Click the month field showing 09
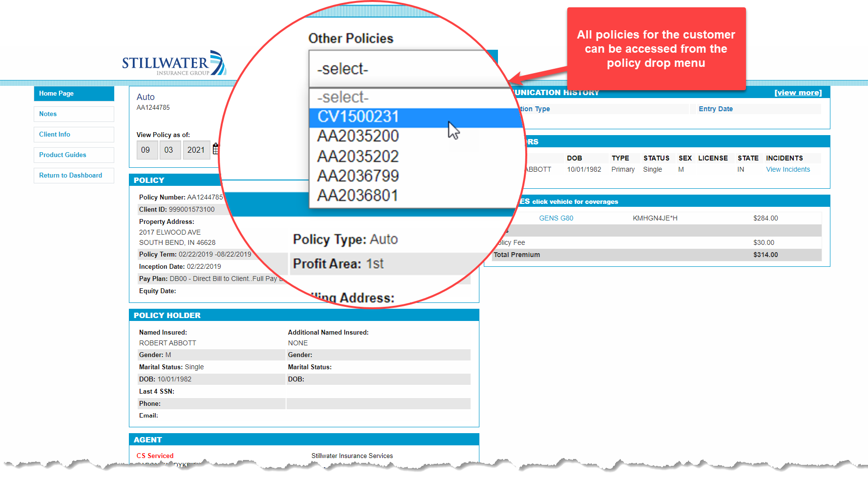Image resolution: width=868 pixels, height=479 pixels. (x=147, y=150)
